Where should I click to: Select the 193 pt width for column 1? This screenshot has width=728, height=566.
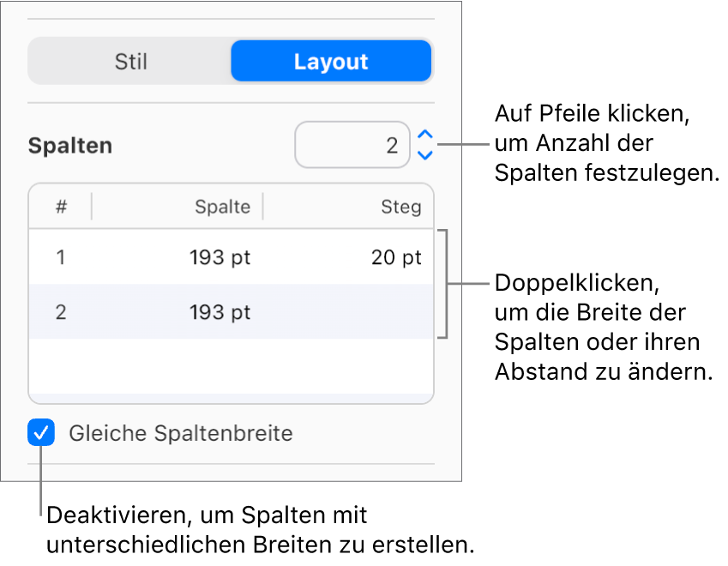point(220,256)
